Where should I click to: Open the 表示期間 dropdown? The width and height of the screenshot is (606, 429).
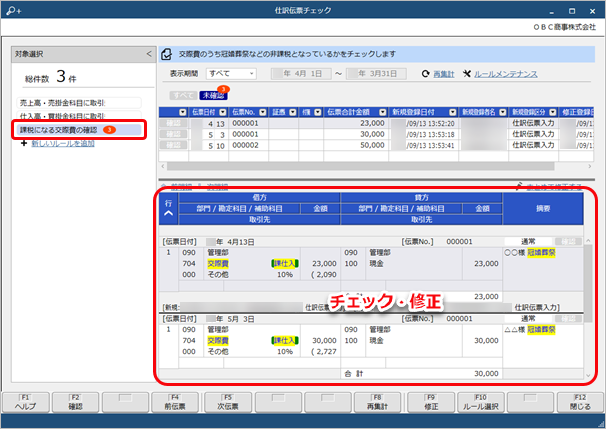pos(232,73)
